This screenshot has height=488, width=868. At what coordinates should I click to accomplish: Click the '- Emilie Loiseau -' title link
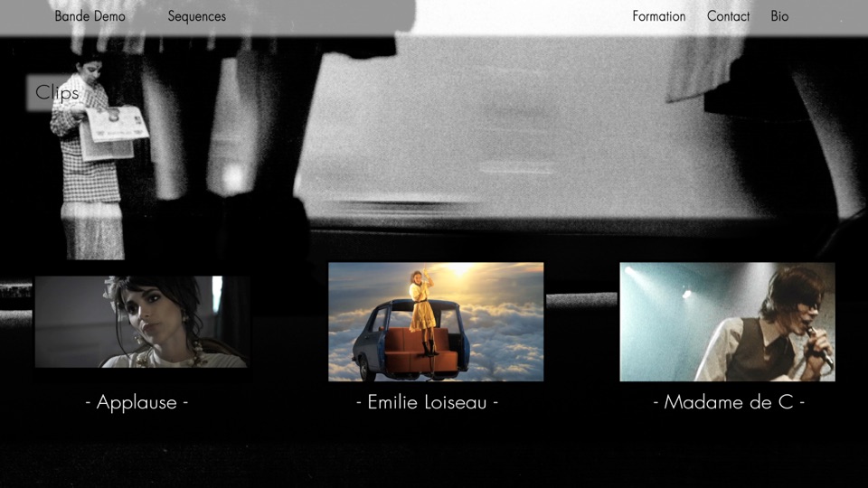click(427, 402)
